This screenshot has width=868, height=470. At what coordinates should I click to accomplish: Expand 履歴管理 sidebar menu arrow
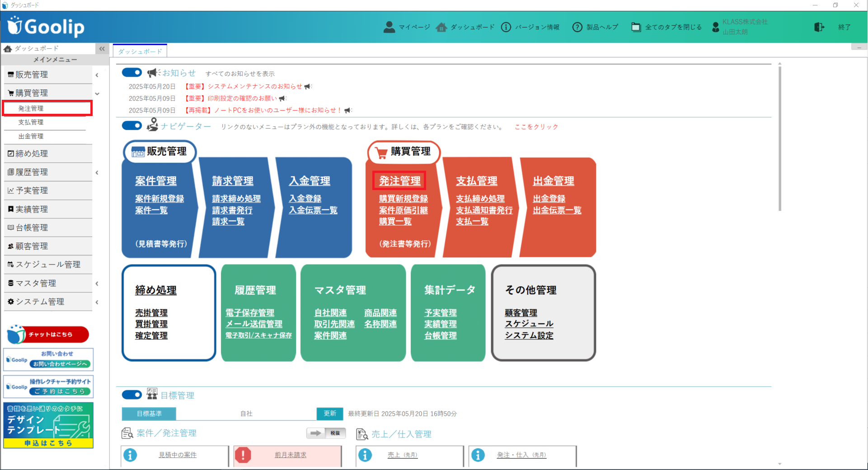coord(97,172)
